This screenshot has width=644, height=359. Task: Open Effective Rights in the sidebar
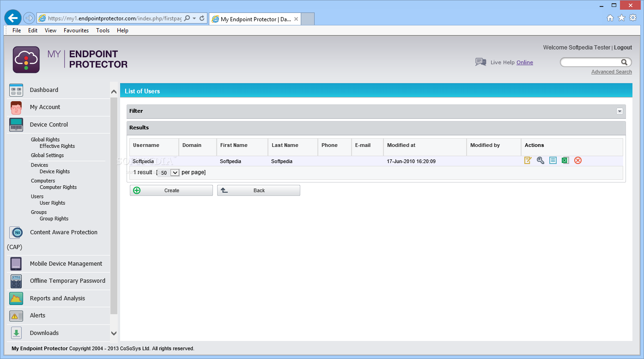click(x=57, y=146)
